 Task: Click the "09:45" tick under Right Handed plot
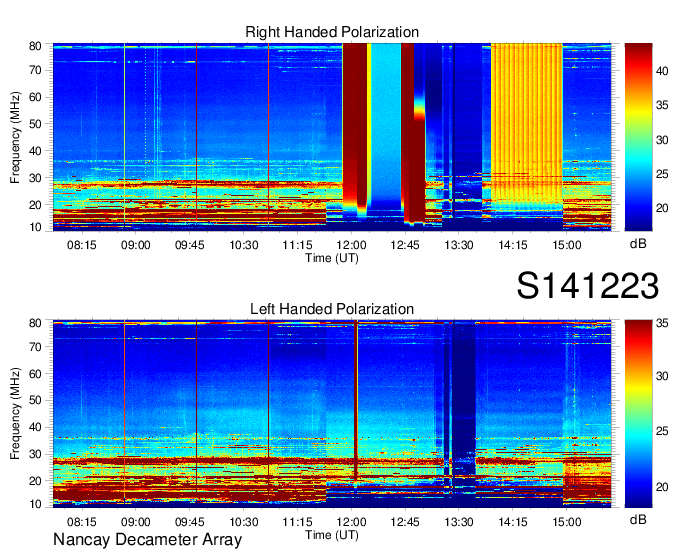(x=190, y=245)
